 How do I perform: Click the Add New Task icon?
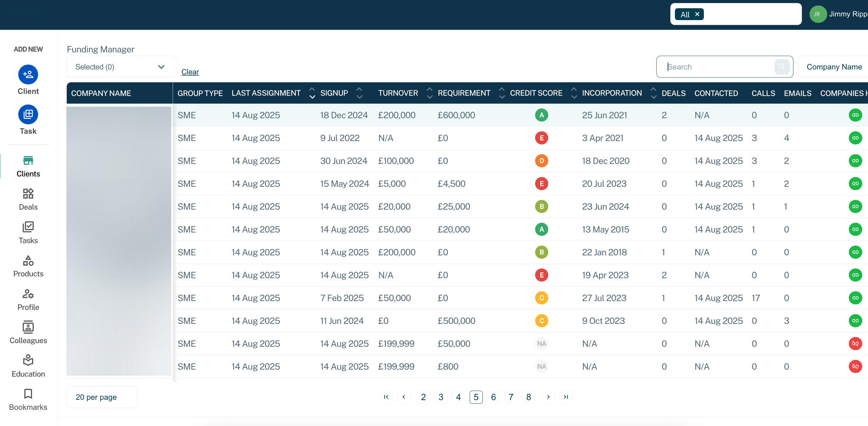point(28,115)
